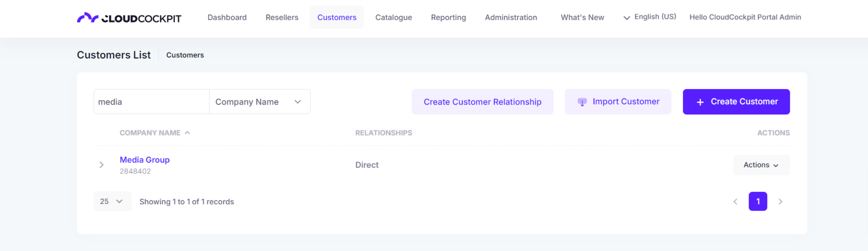Open the 25 records per page dropdown

coord(112,201)
